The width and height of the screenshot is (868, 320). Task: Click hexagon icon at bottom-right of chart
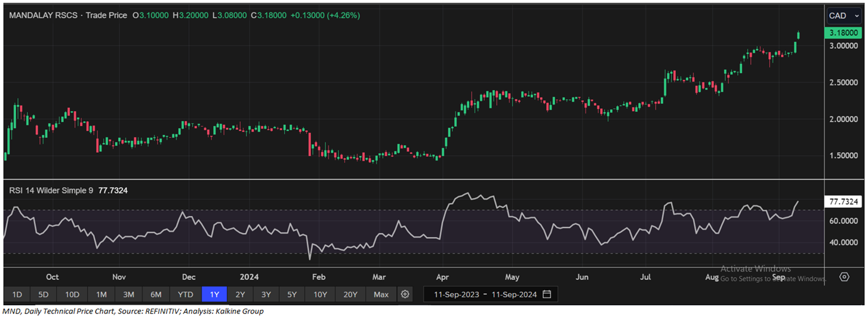pyautogui.click(x=844, y=277)
